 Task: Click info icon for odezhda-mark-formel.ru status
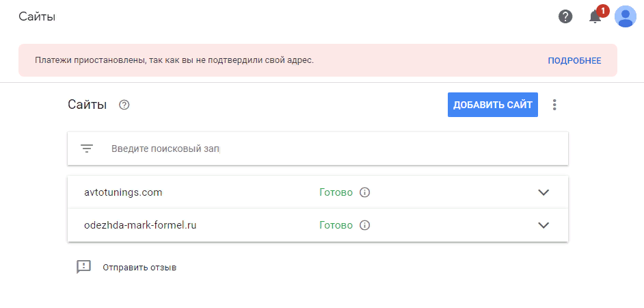pyautogui.click(x=365, y=225)
